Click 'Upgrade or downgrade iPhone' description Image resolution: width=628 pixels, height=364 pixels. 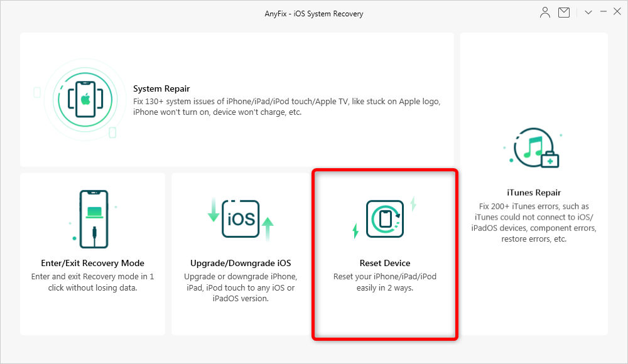pyautogui.click(x=241, y=287)
